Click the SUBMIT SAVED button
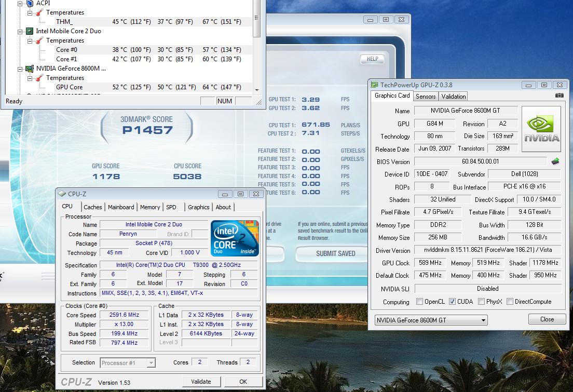 (335, 253)
